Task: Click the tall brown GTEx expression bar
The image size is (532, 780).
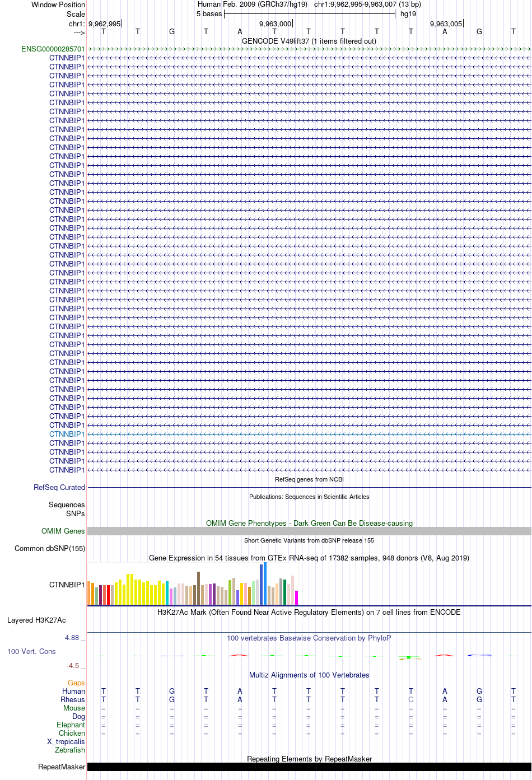Action: tap(199, 588)
